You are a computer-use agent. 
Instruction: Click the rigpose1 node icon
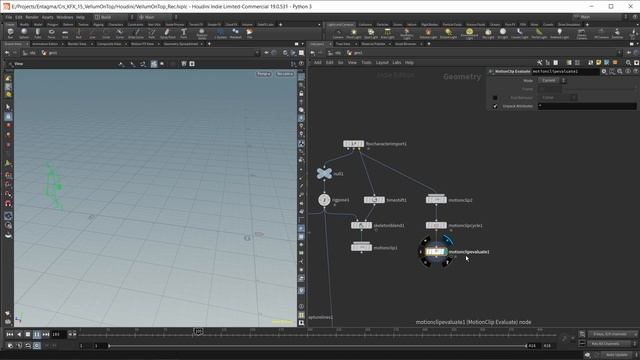pos(324,200)
